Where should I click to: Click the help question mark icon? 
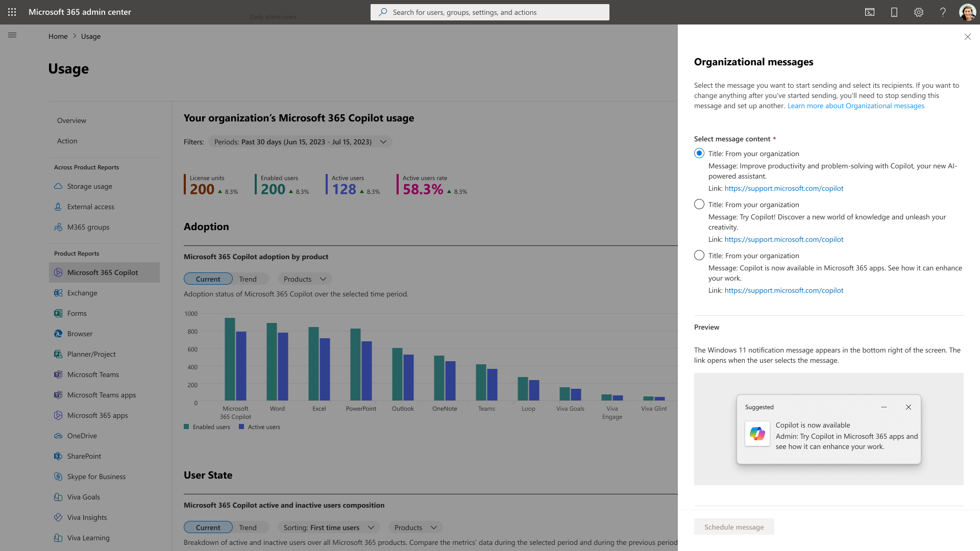pos(943,12)
